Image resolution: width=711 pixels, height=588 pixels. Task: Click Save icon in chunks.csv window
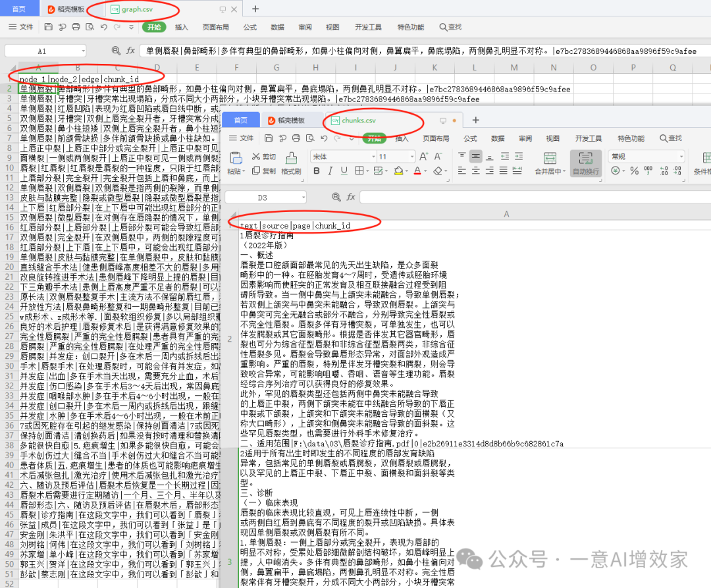tap(269, 138)
